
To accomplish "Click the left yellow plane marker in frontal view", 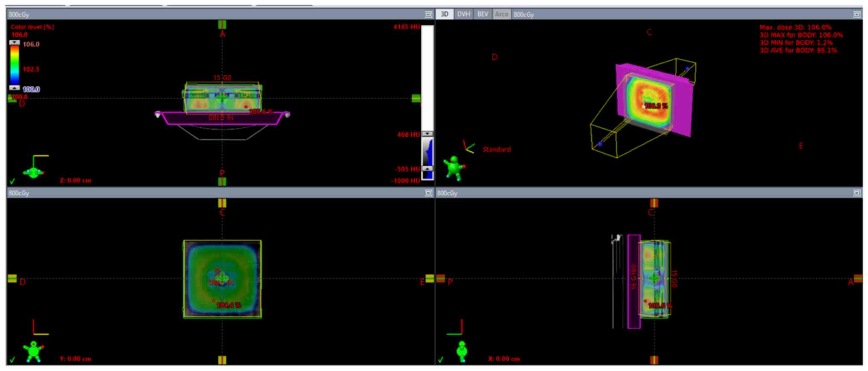I will click(12, 278).
